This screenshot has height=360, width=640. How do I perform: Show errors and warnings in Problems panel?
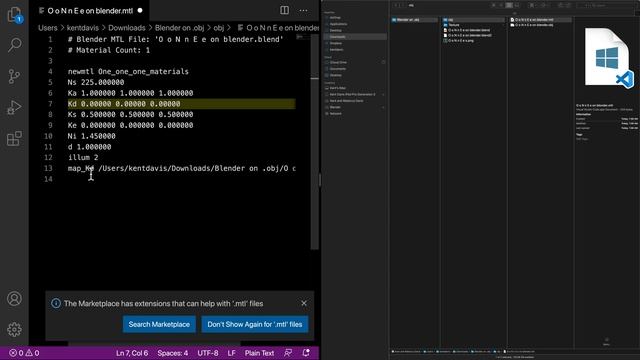(x=24, y=353)
